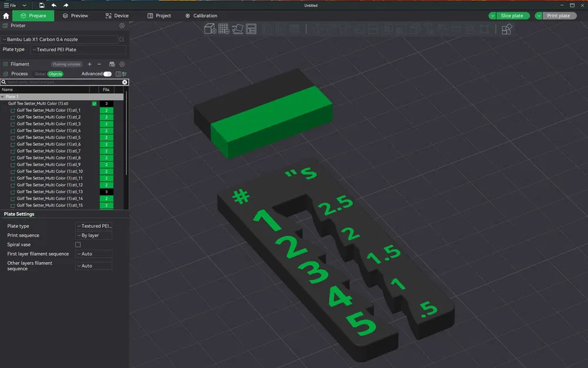The width and height of the screenshot is (588, 368).
Task: Switch to the Device tab
Action: pos(117,16)
